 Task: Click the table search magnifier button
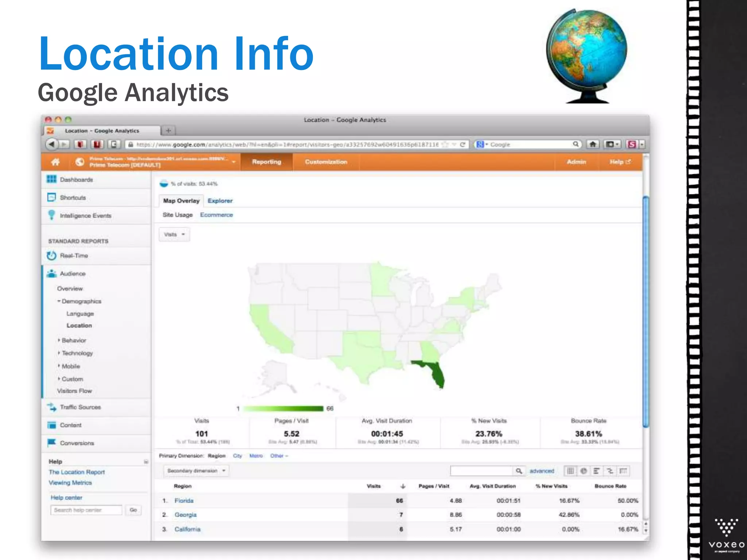click(x=519, y=471)
